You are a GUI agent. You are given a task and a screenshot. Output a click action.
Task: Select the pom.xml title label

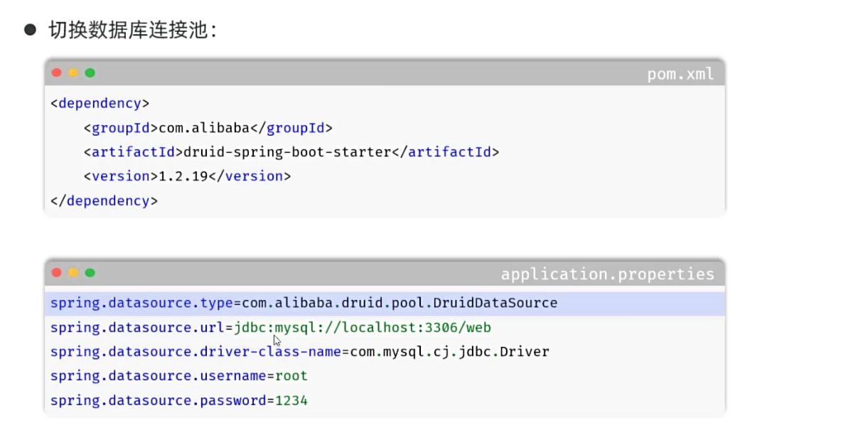tap(680, 74)
